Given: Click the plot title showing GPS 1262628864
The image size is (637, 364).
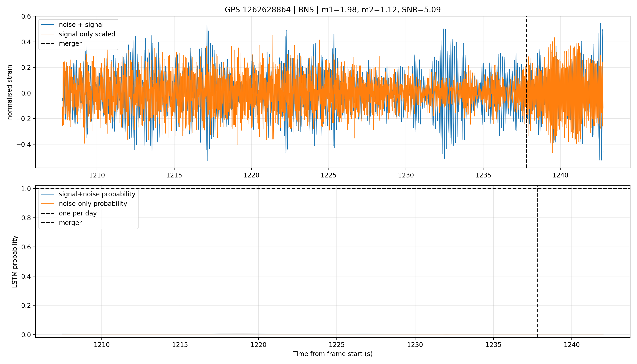Looking at the screenshot, I should [x=333, y=10].
